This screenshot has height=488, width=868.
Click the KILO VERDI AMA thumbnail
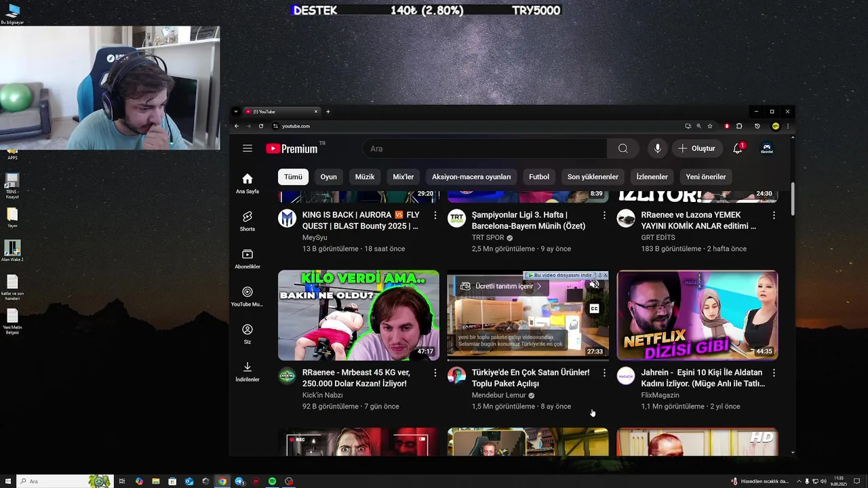[x=359, y=315]
